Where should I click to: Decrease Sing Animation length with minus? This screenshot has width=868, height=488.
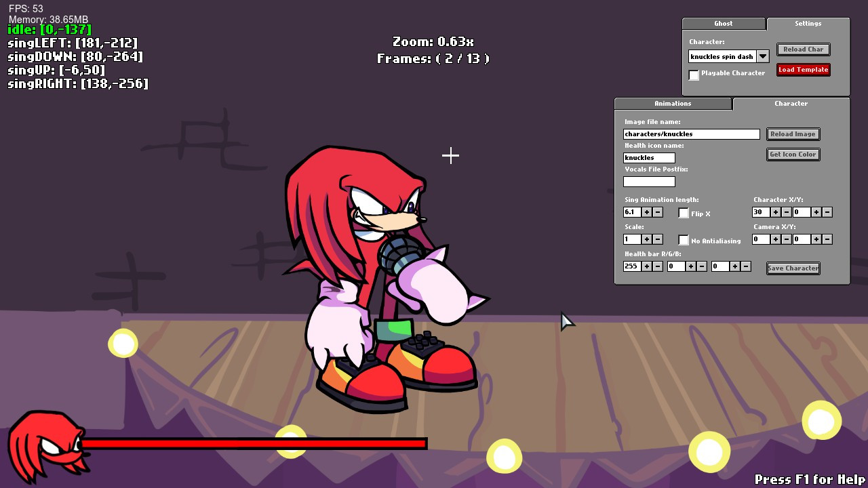(658, 212)
